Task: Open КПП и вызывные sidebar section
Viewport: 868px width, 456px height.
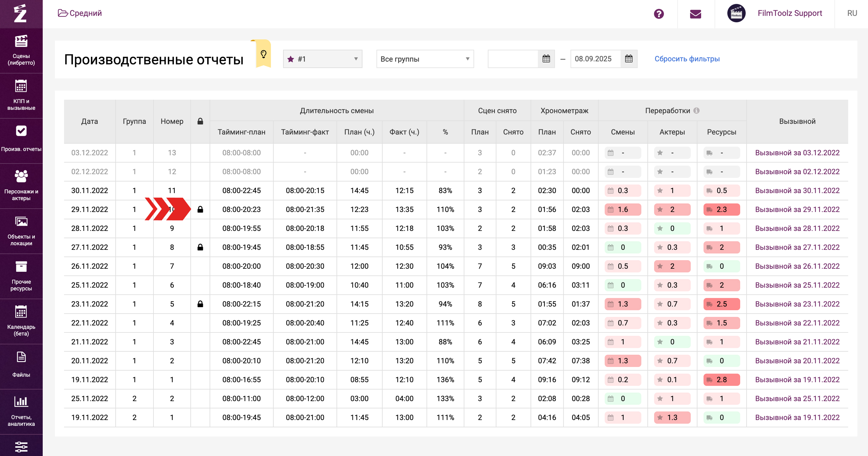Action: (21, 96)
